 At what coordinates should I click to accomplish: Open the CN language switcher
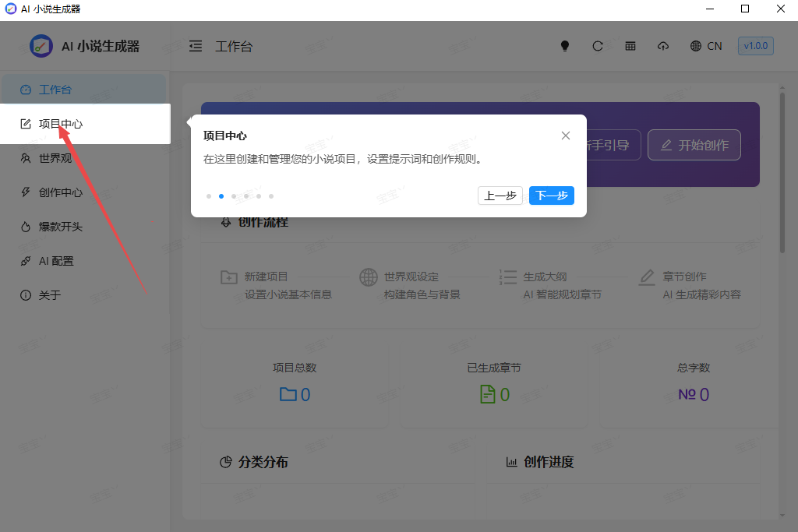pyautogui.click(x=706, y=46)
